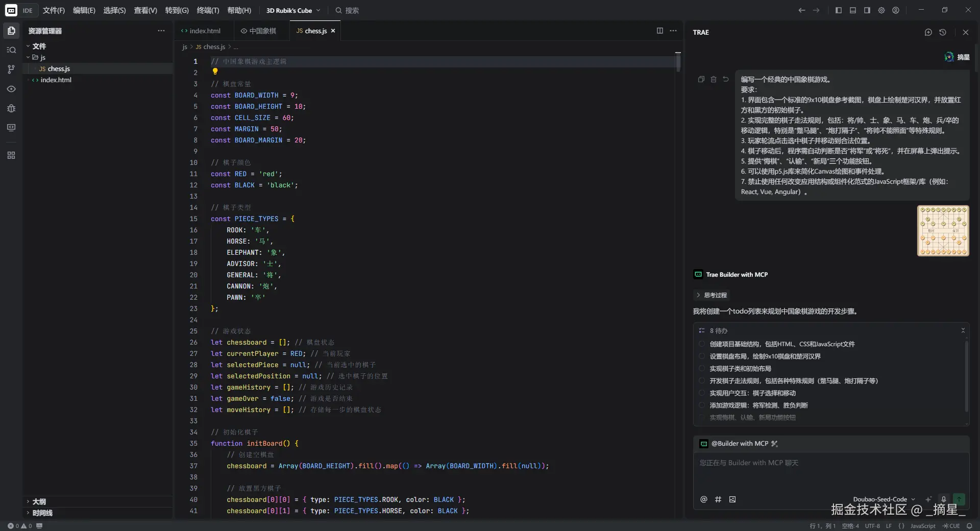Image resolution: width=980 pixels, height=531 pixels.
Task: Send the message with green arrow button
Action: 959,499
